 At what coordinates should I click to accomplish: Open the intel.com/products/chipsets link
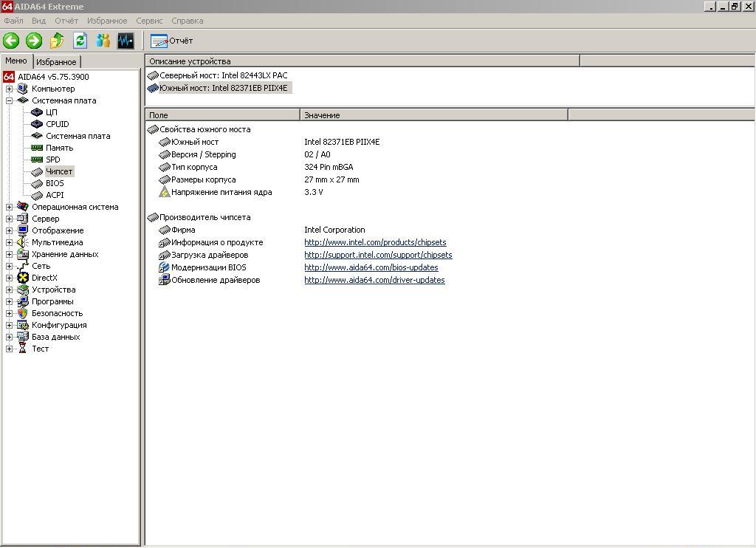[x=375, y=243]
